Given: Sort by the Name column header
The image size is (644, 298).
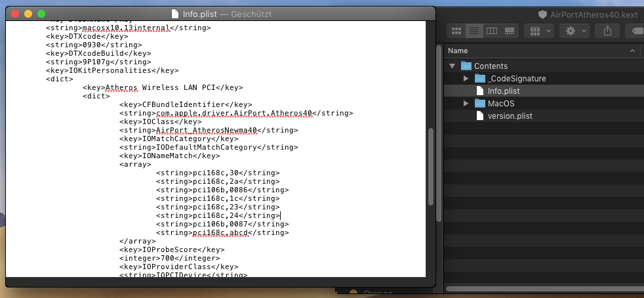Looking at the screenshot, I should [x=458, y=51].
